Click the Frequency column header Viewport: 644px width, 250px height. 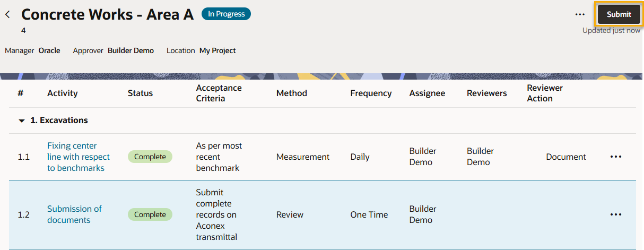pyautogui.click(x=371, y=93)
